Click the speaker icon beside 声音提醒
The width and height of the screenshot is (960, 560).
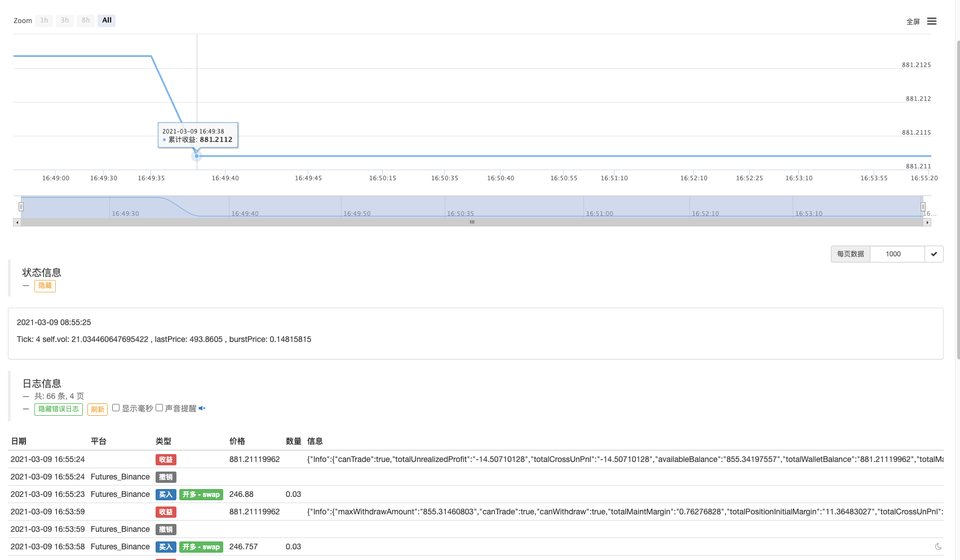[x=202, y=408]
